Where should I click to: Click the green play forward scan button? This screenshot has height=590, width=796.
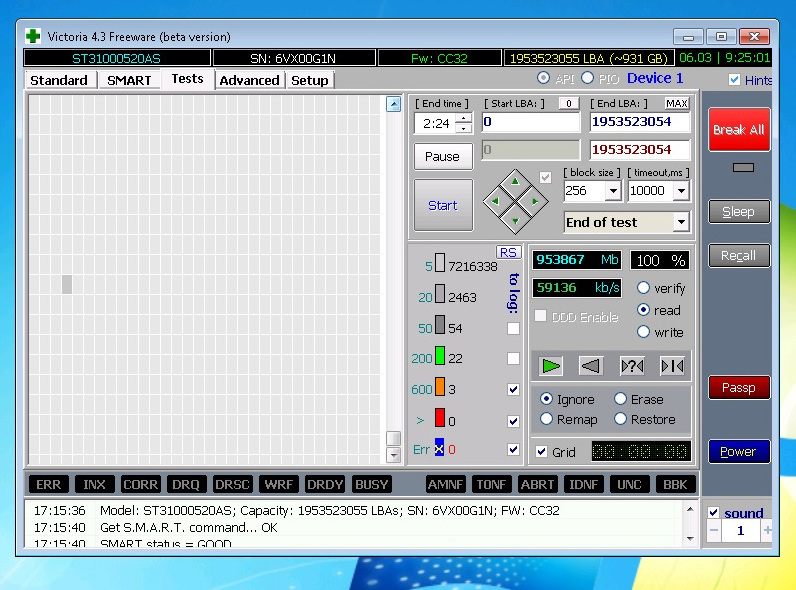pos(551,366)
